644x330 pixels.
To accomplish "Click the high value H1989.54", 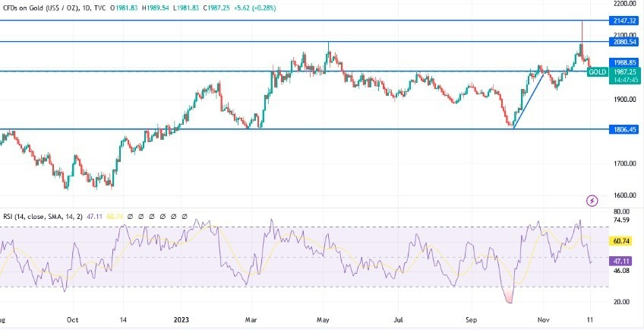I will [x=155, y=8].
